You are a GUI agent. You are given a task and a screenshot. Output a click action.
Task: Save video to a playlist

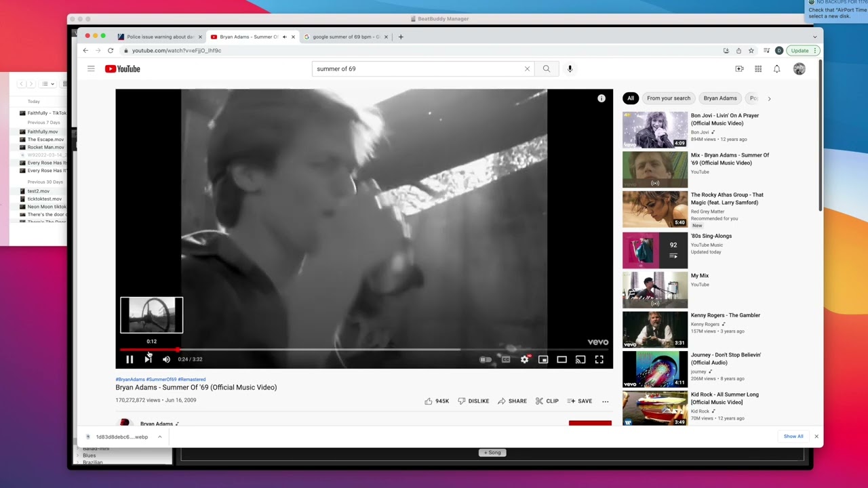(580, 401)
